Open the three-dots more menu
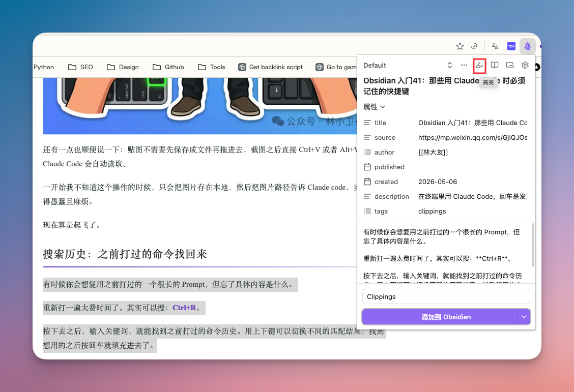This screenshot has height=392, width=574. point(464,65)
